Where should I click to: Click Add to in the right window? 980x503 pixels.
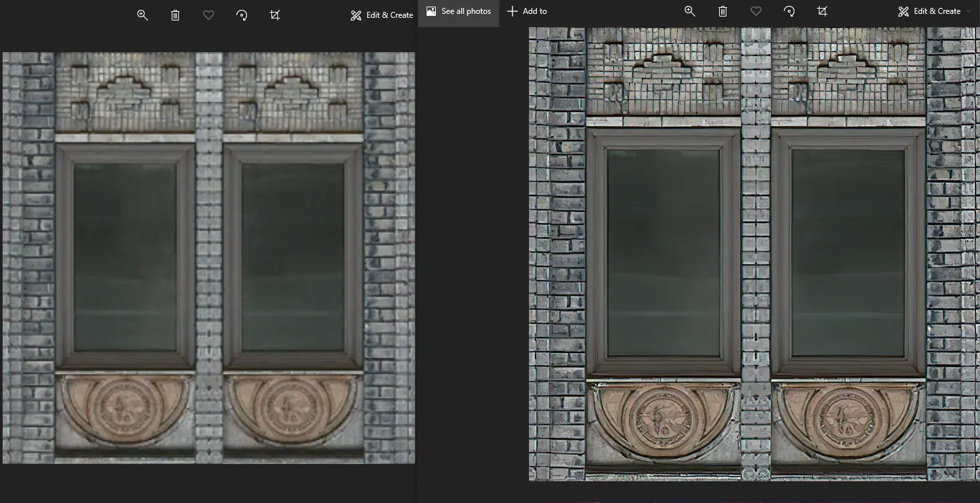[527, 11]
